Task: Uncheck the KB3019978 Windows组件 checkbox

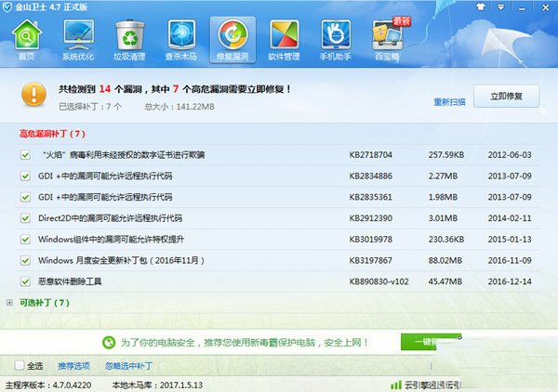Action: click(25, 239)
